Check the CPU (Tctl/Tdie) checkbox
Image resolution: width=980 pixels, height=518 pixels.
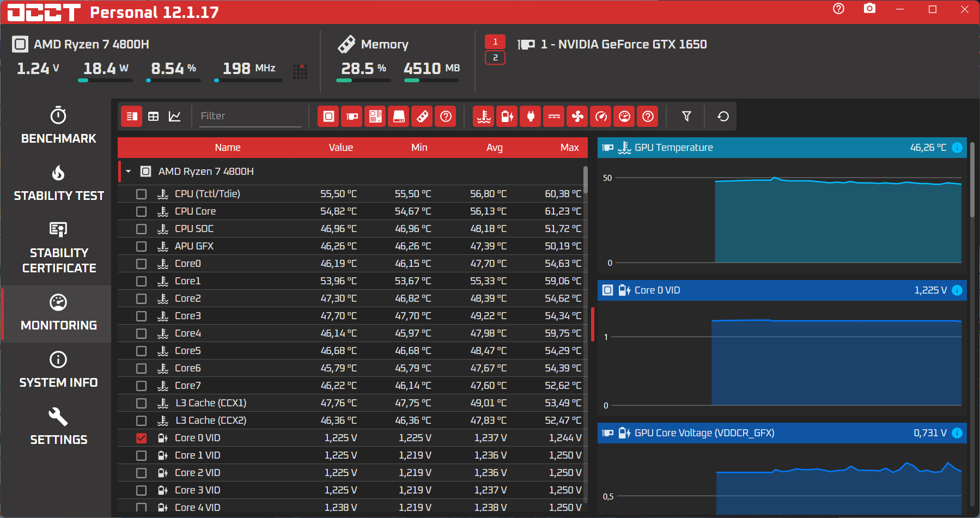[x=142, y=194]
